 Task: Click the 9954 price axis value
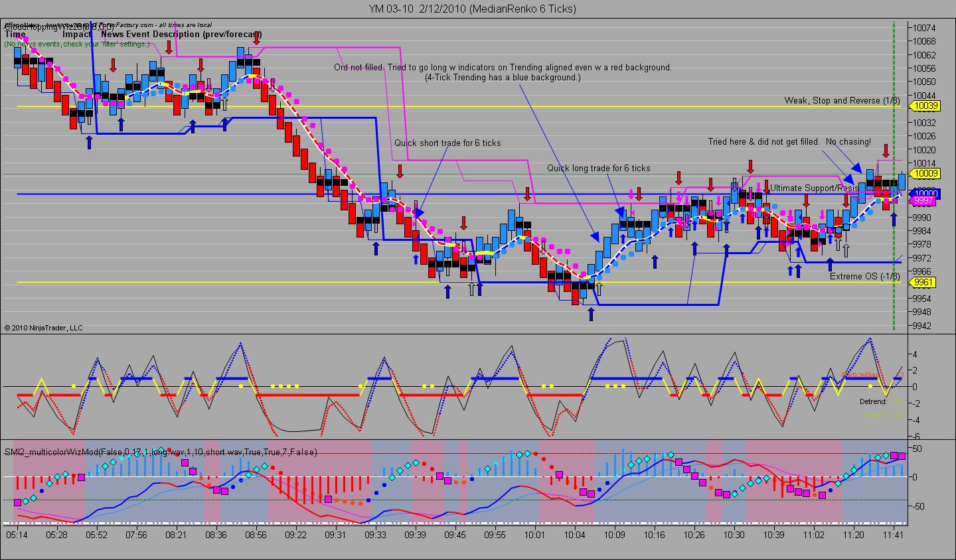[x=922, y=299]
